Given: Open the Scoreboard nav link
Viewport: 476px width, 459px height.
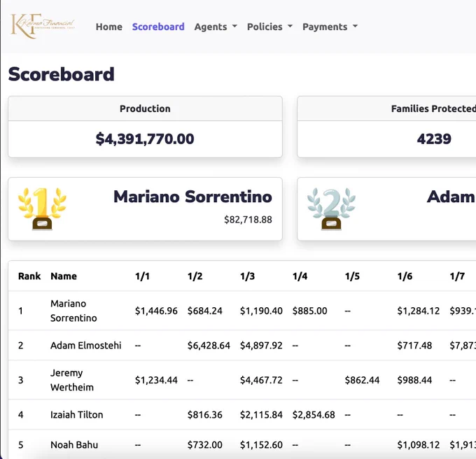Looking at the screenshot, I should pos(158,27).
